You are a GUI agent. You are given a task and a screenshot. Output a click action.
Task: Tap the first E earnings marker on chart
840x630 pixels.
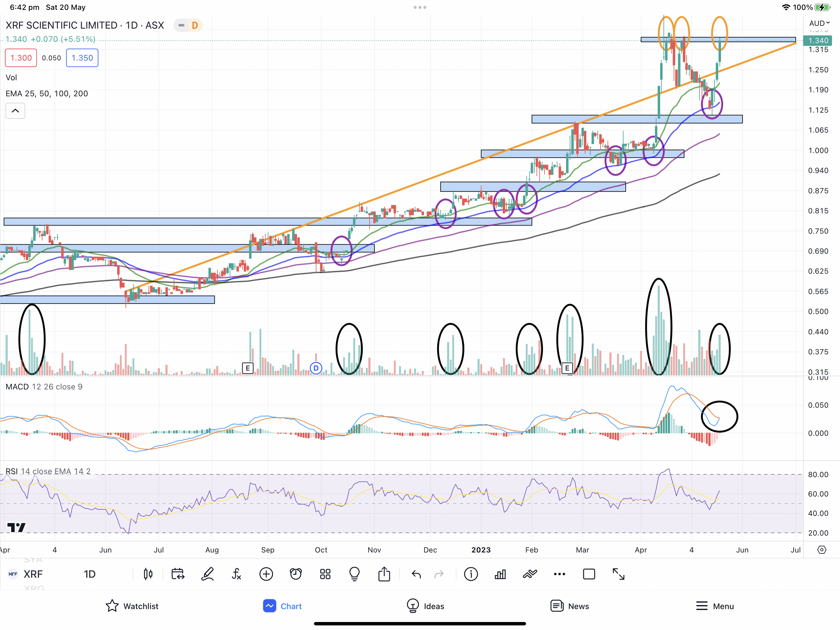(248, 368)
